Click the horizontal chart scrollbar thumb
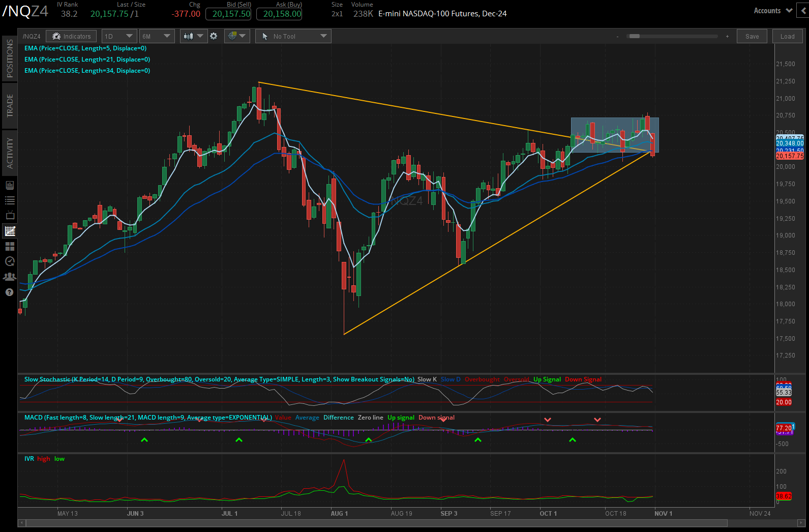The width and height of the screenshot is (809, 532). (x=376, y=523)
